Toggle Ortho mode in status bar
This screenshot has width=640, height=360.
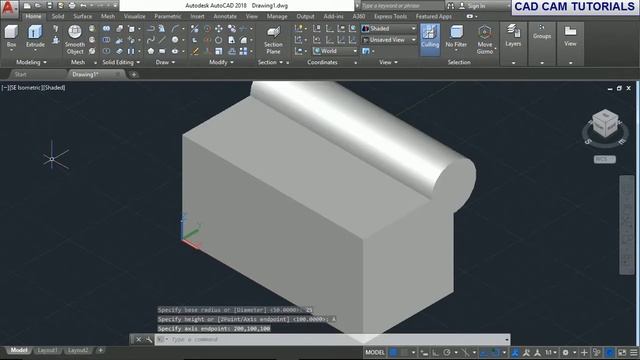pyautogui.click(x=436, y=352)
